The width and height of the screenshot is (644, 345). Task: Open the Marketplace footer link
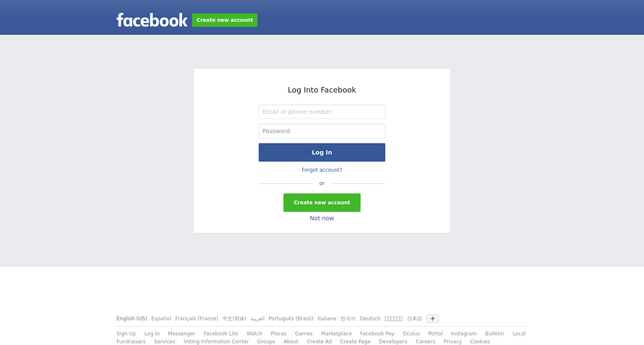pyautogui.click(x=336, y=334)
